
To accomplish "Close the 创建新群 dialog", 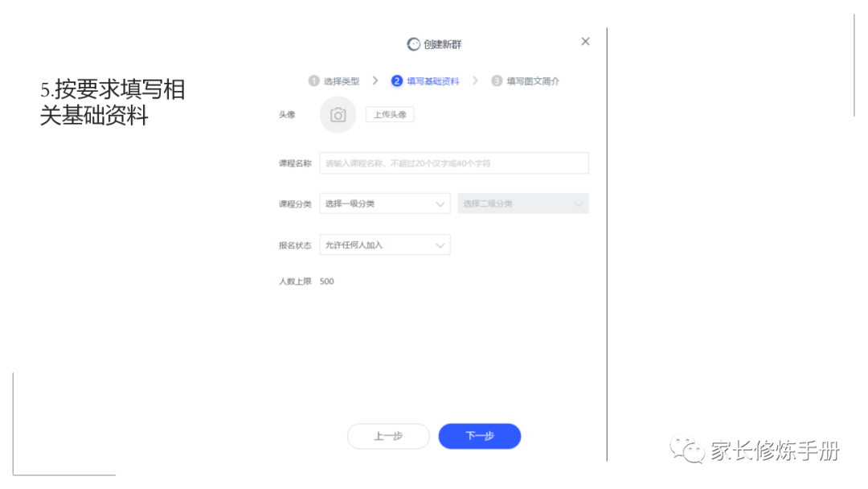I will pyautogui.click(x=585, y=42).
